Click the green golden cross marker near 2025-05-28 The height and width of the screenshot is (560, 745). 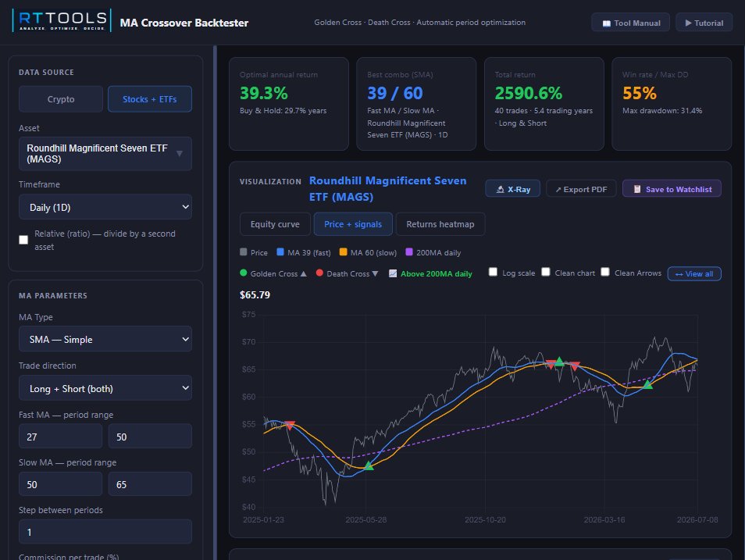tap(369, 465)
